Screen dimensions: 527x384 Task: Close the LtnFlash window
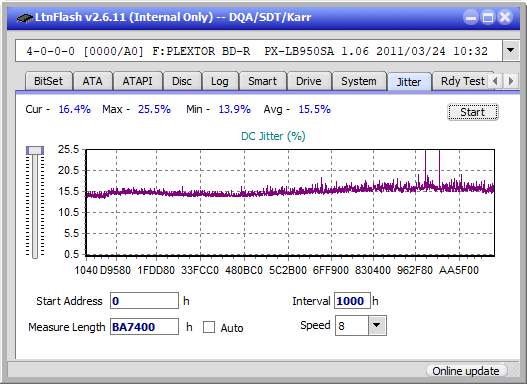[505, 17]
